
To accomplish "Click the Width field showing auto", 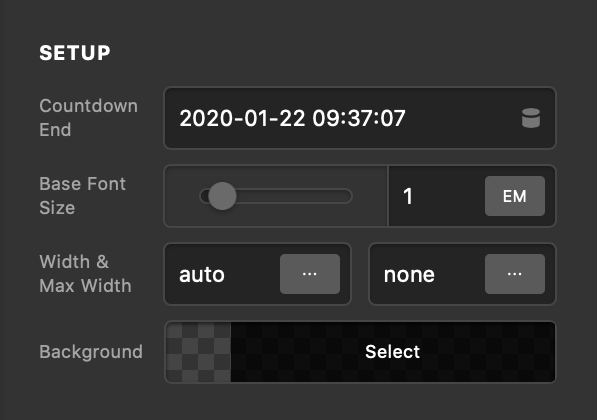I will click(223, 274).
